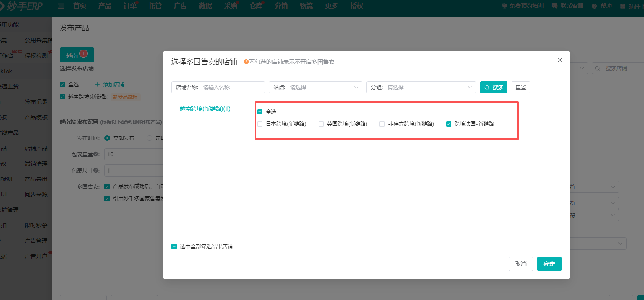Select the 越南 site tab button

(x=77, y=55)
